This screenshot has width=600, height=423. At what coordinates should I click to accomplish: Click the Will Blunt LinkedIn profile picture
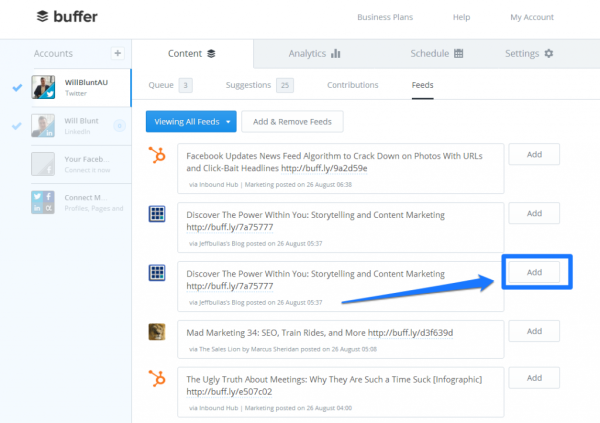[x=43, y=126]
